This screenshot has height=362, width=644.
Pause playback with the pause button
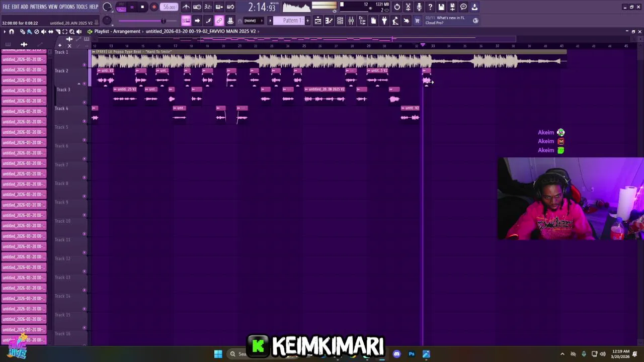tap(132, 7)
